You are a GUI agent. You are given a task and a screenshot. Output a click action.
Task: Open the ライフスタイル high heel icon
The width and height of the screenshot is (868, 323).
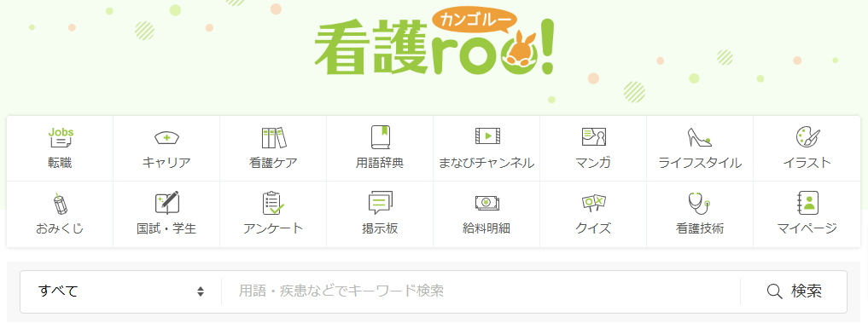(700, 138)
